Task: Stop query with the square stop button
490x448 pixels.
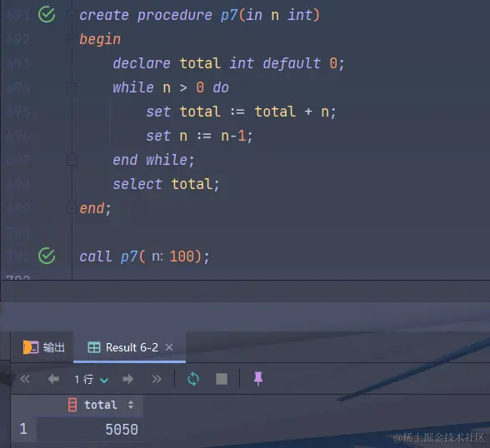Action: click(222, 379)
